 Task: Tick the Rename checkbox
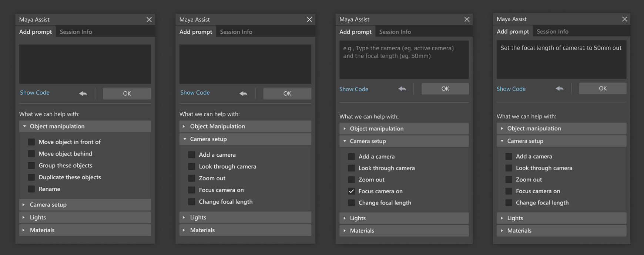pos(31,189)
